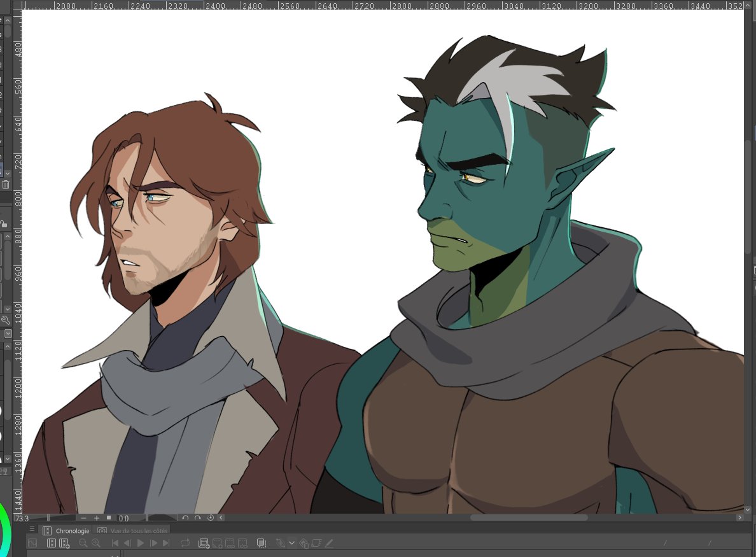
Task: Click the down arrow of vertical canvas scrollbar
Action: [x=748, y=509]
